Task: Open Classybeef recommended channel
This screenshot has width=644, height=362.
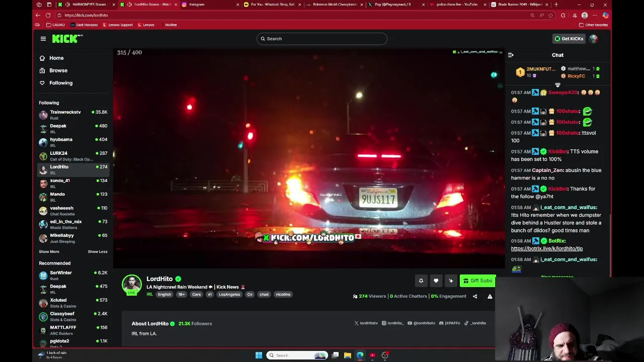Action: click(x=73, y=316)
